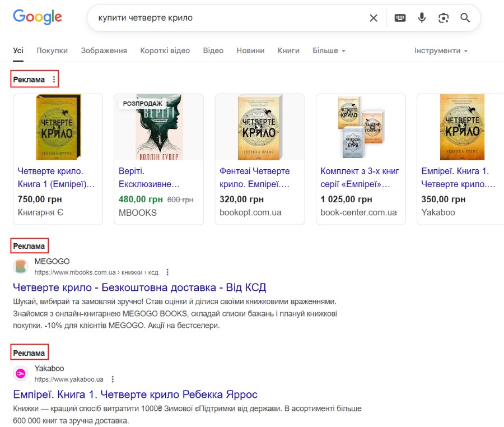Open Yakaboo ad three-dot menu
The height and width of the screenshot is (427, 504).
[113, 379]
